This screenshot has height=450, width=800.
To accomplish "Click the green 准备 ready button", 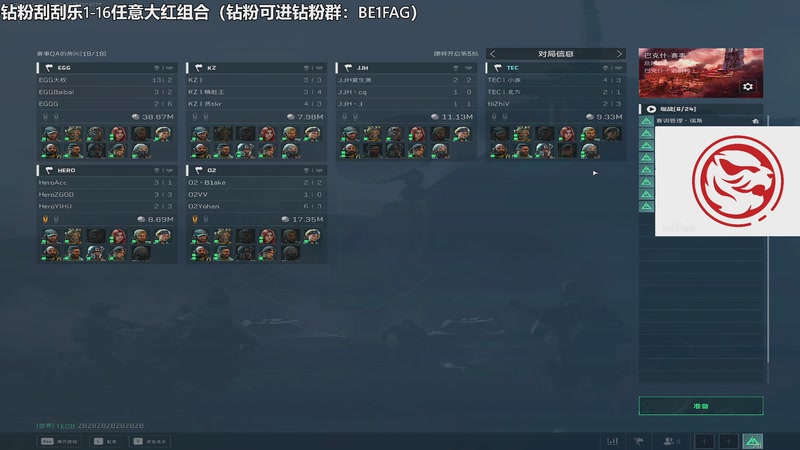I will pyautogui.click(x=701, y=406).
